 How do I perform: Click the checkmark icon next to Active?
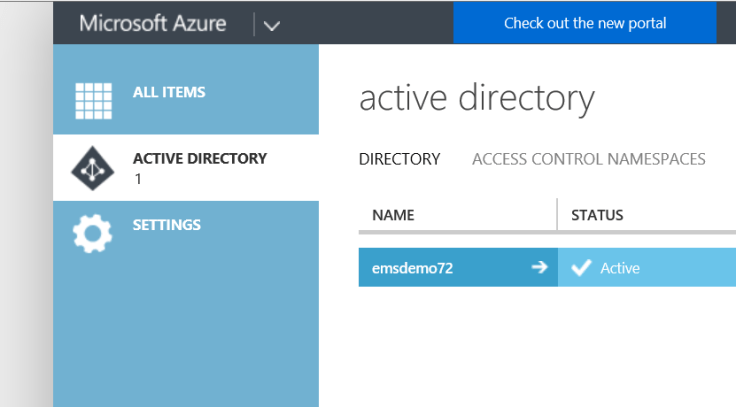click(580, 268)
